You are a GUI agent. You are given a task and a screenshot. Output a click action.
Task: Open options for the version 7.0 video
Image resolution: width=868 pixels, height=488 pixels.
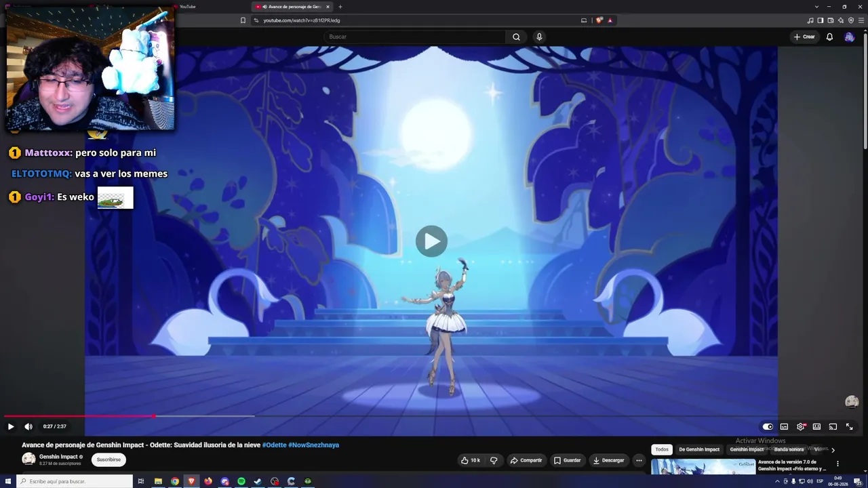(x=837, y=464)
